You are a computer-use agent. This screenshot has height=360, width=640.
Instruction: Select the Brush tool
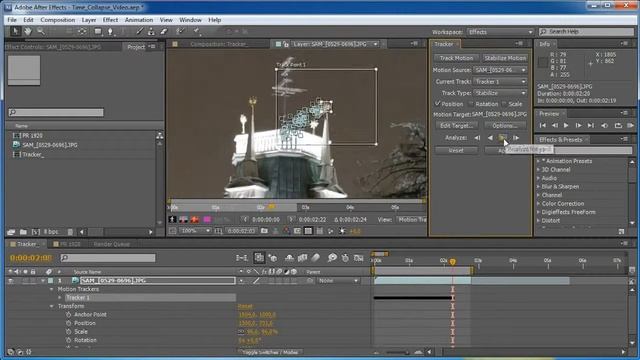[140, 31]
